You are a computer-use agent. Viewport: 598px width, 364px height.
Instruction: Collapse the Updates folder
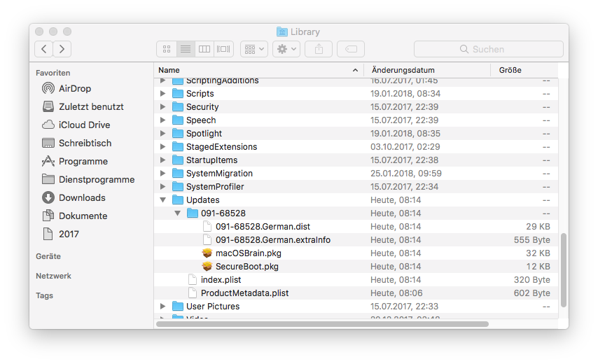click(163, 200)
